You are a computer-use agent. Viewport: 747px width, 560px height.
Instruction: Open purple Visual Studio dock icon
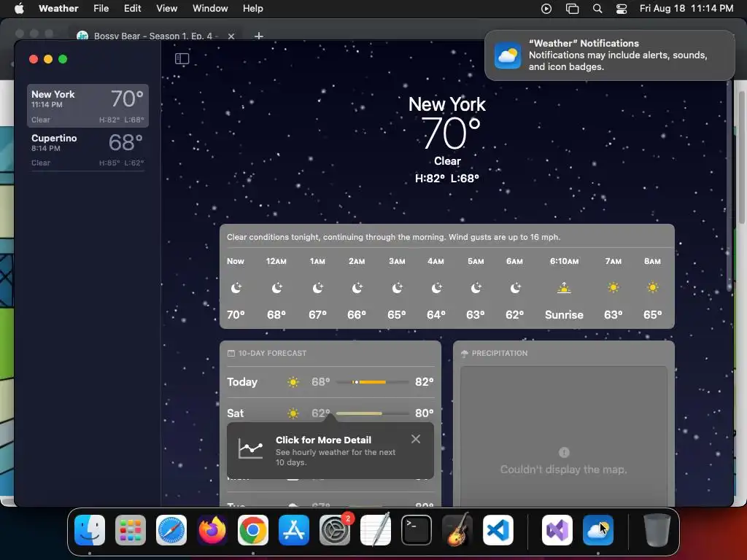pos(557,530)
